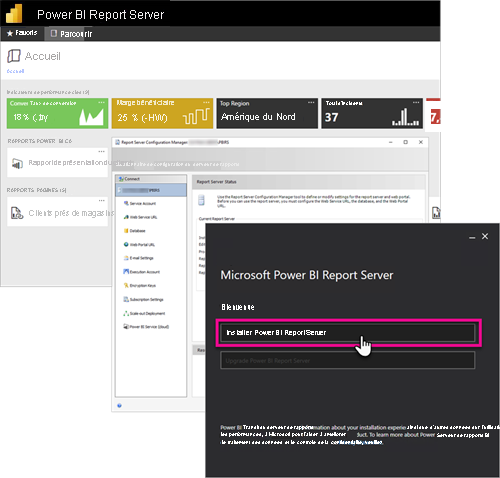The image size is (500, 478).
Task: Open the Top Region Amérique du Nord tile
Action: (267, 113)
